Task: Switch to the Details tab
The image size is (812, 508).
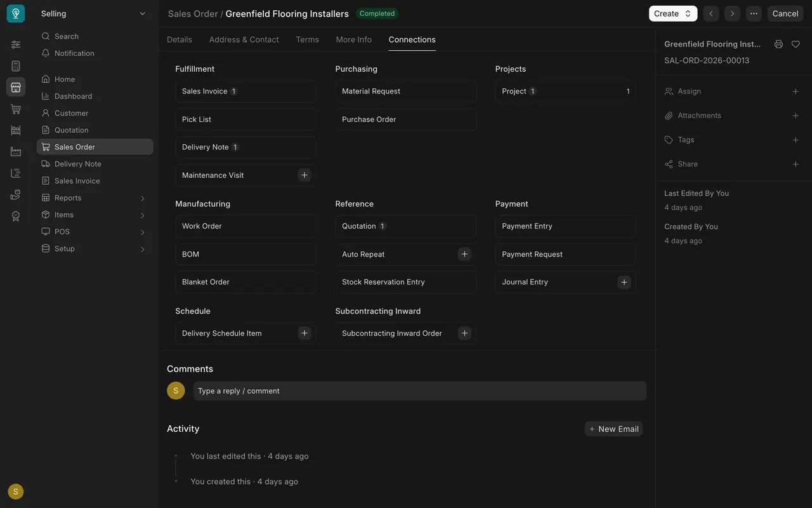Action: coord(180,39)
